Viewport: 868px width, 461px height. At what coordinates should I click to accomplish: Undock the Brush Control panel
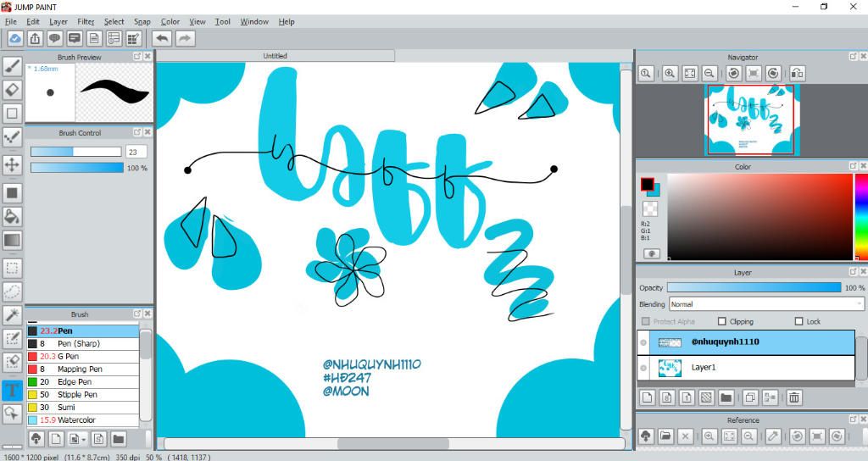coord(137,132)
